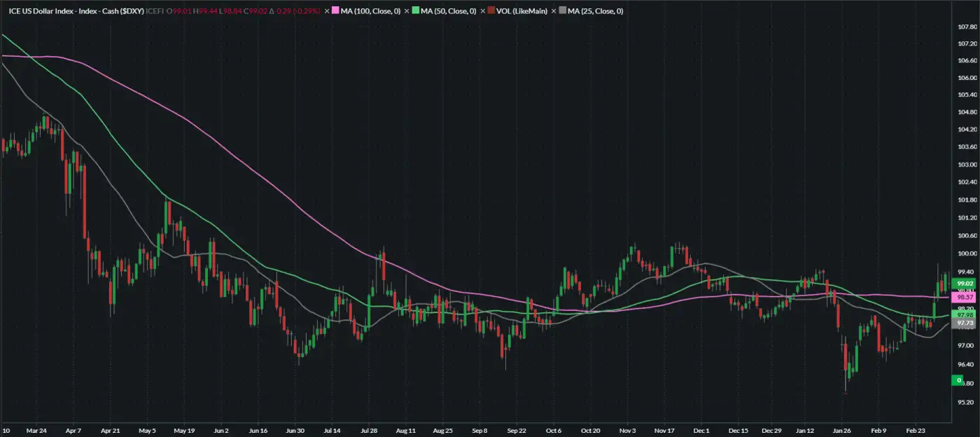Click the gray MA 25 color swatch

(x=561, y=11)
